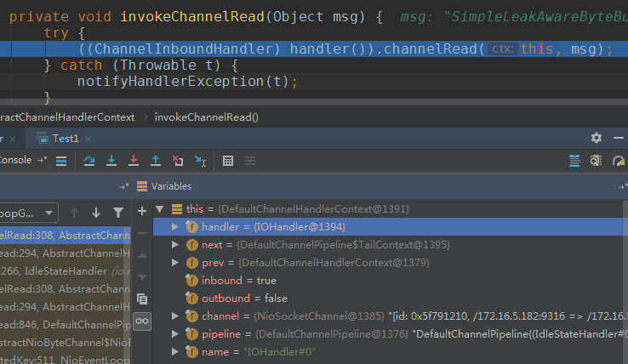The image size is (628, 364).
Task: Open the Console tab
Action: point(15,160)
